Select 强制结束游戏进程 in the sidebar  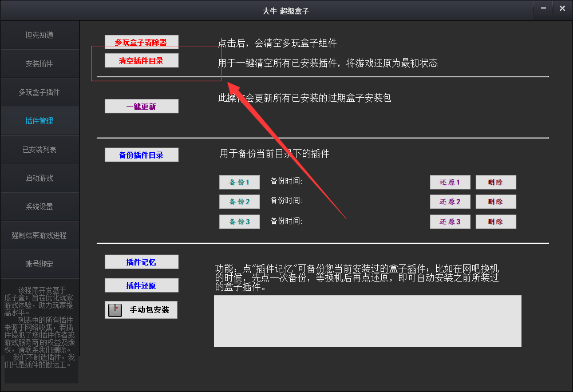pos(39,235)
